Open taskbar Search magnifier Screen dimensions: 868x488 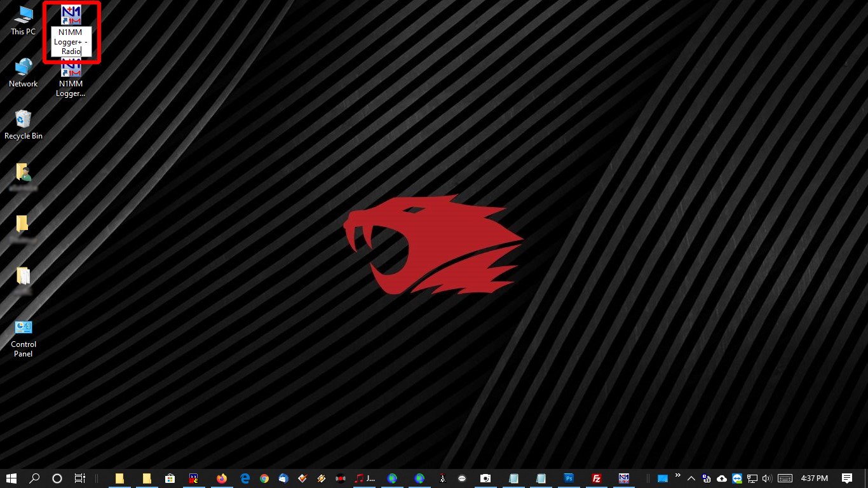34,478
